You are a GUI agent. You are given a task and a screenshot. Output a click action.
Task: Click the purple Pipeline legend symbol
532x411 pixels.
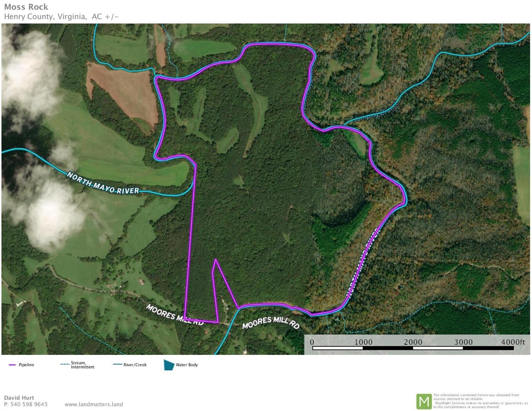[x=12, y=365]
